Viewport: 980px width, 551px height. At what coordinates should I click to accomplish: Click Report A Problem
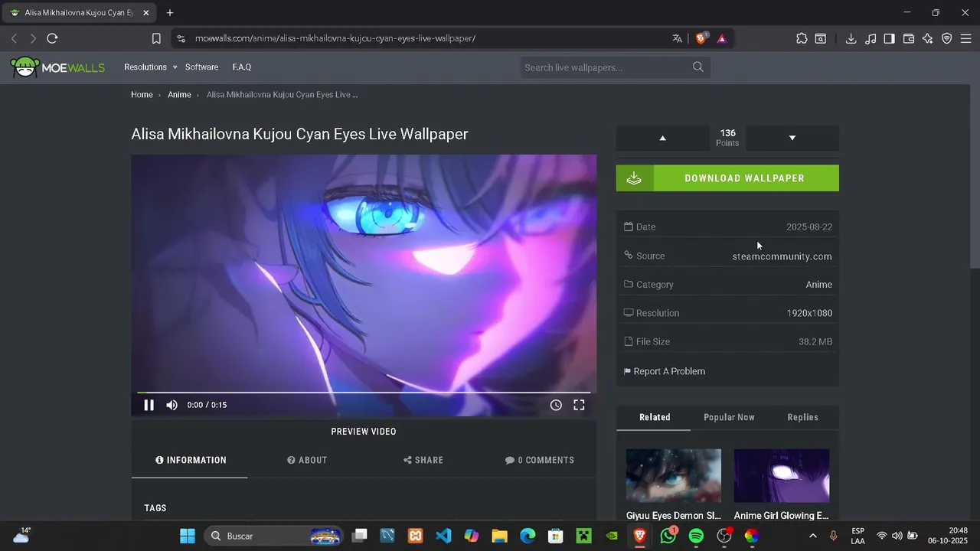(x=664, y=371)
